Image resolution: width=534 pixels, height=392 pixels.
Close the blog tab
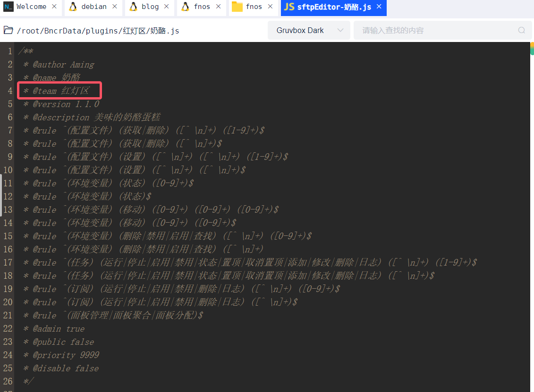[167, 7]
